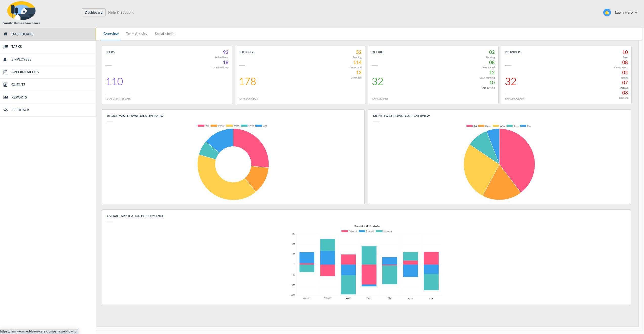The height and width of the screenshot is (334, 644).
Task: Click the Appointments calendar icon
Action: (5, 72)
